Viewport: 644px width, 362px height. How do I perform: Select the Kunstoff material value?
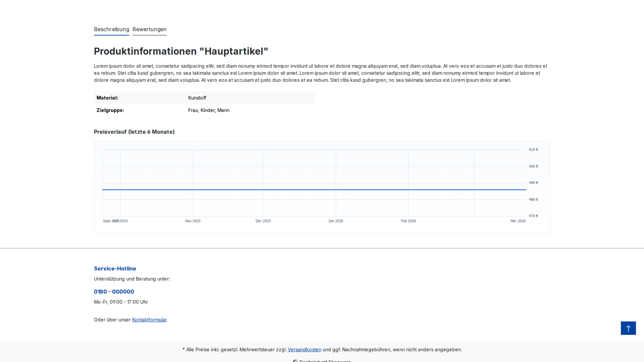[197, 98]
